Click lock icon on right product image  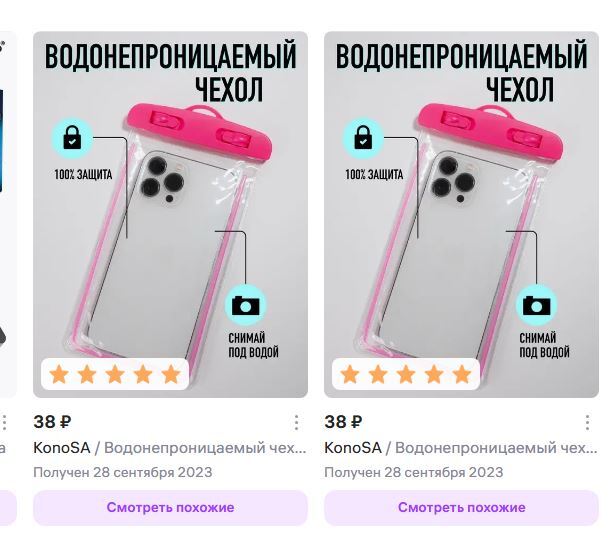coord(363,138)
